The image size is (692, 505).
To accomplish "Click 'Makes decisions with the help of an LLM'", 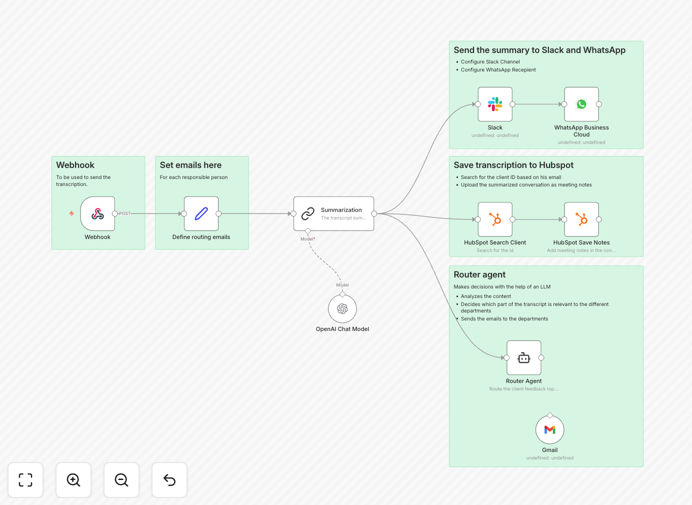I will 502,287.
